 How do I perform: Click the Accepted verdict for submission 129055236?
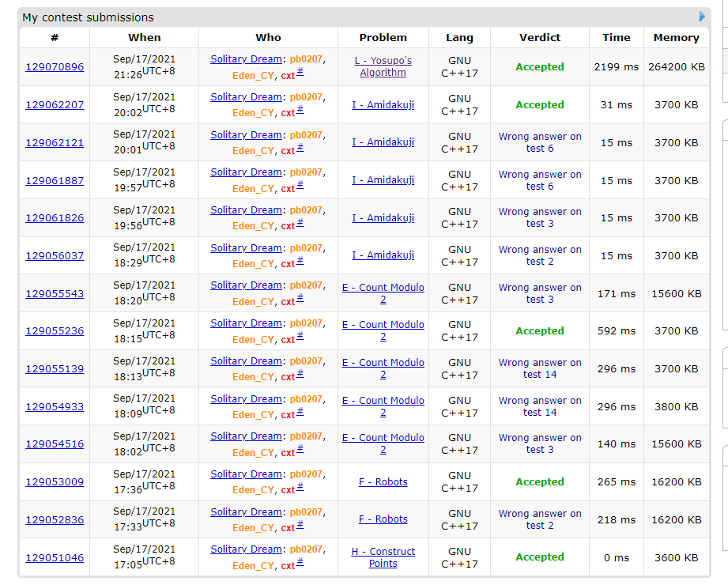click(x=539, y=331)
